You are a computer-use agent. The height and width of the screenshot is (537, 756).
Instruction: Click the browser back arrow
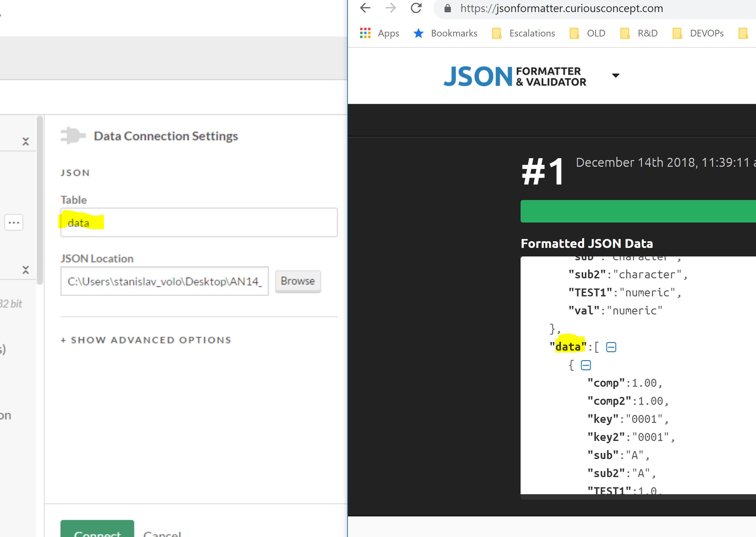pyautogui.click(x=365, y=8)
